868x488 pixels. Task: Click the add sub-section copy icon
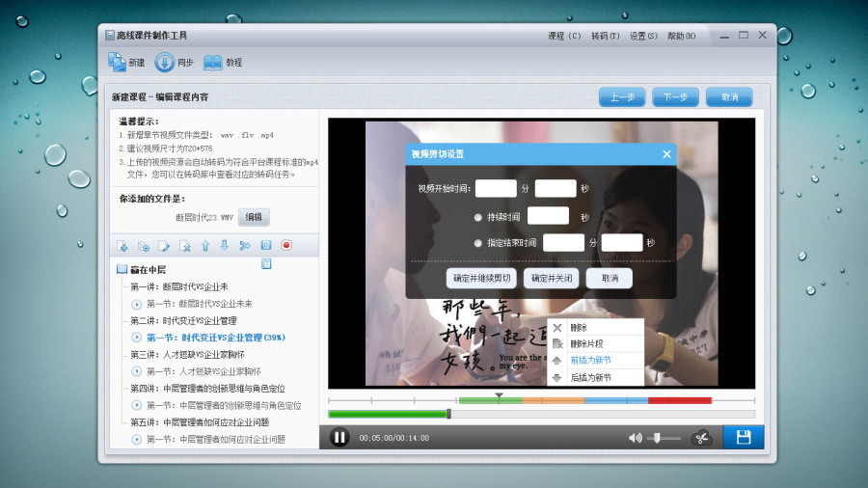coord(144,246)
